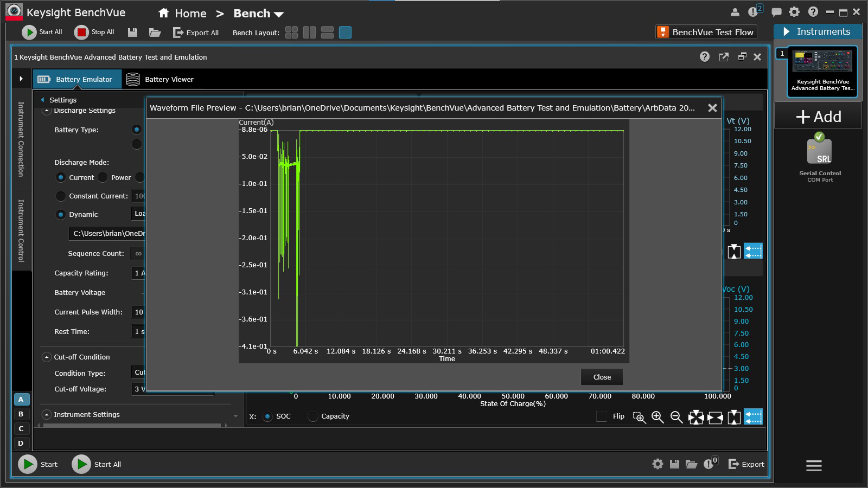Collapse the Settings panel with the left arrow
Screen dimensions: 868x488
click(x=42, y=100)
